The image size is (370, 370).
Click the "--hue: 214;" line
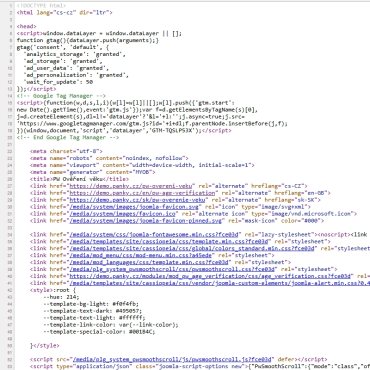(61, 297)
